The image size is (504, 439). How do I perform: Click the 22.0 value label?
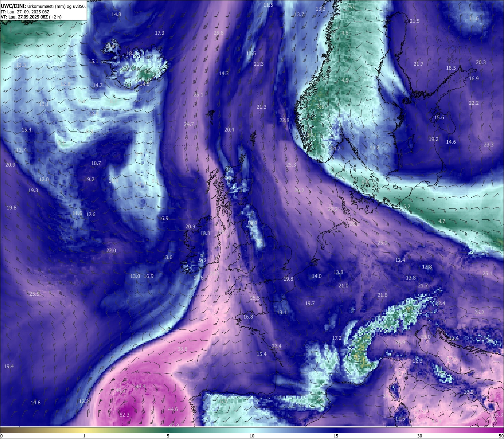pyautogui.click(x=111, y=250)
